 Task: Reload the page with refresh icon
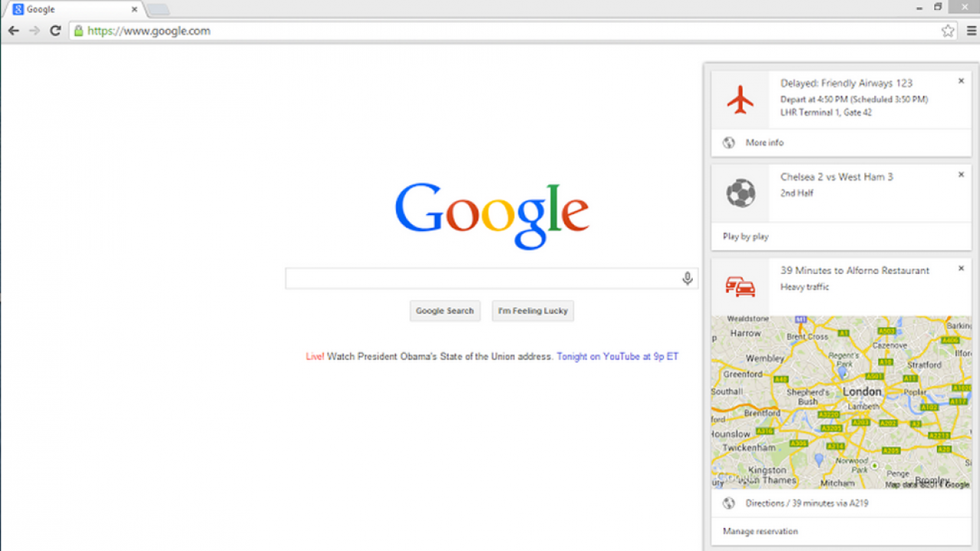(55, 31)
